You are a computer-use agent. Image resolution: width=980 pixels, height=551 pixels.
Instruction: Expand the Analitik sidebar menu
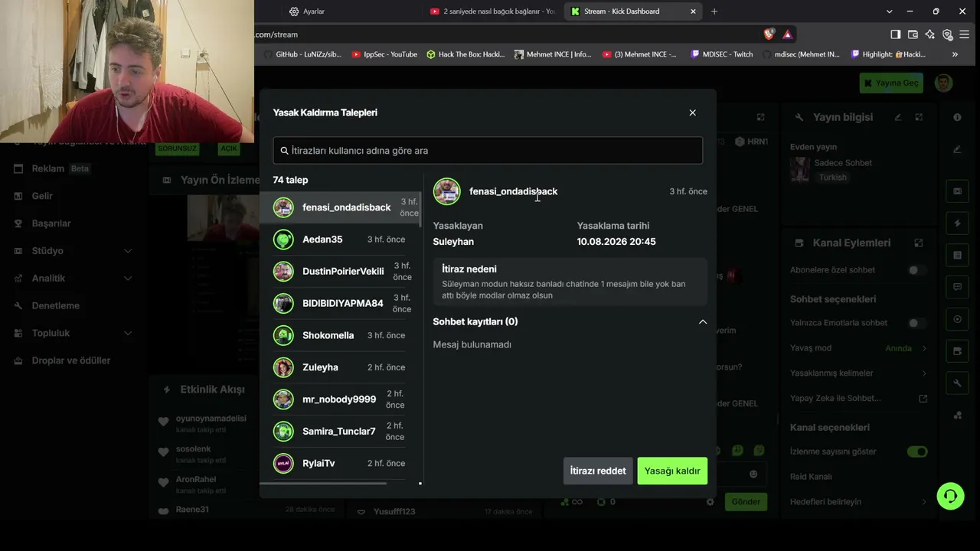click(73, 279)
